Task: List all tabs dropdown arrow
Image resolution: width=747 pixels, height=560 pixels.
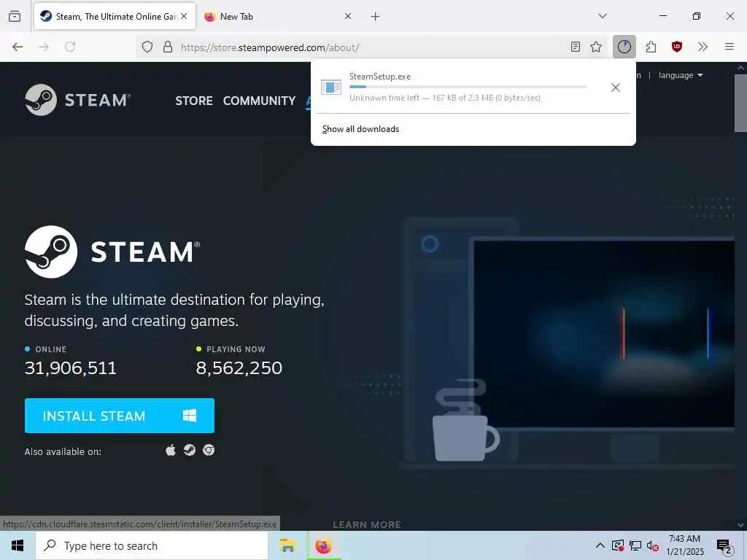Action: click(602, 16)
